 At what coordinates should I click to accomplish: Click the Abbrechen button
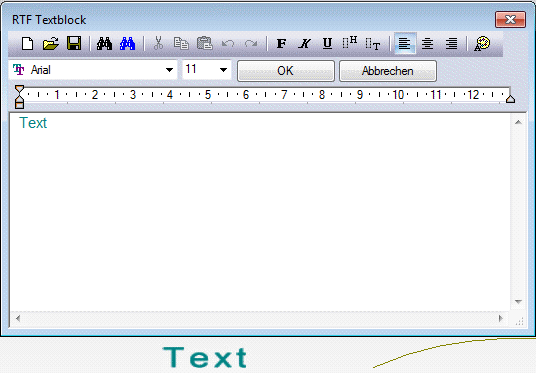coord(388,71)
